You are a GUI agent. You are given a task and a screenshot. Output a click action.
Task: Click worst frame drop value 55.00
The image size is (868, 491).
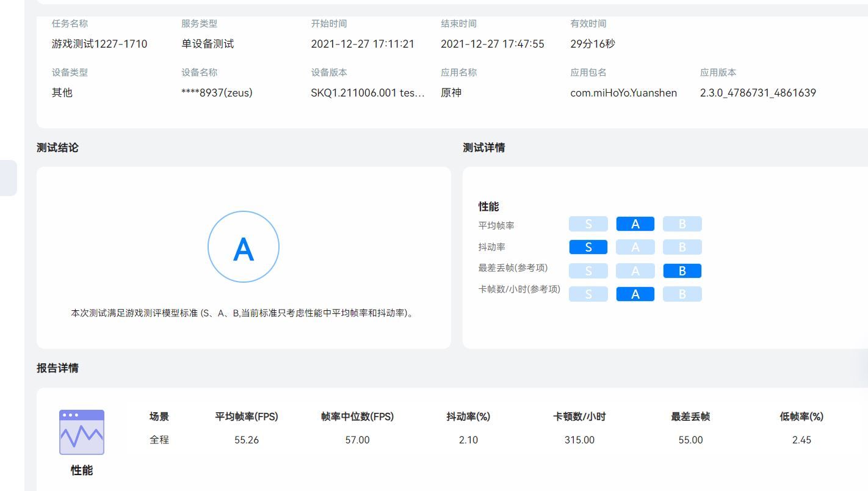690,440
